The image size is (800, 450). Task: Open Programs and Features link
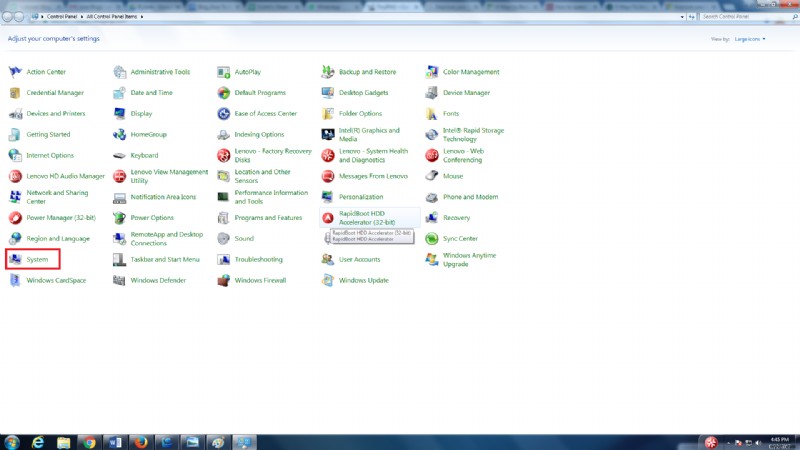(268, 218)
